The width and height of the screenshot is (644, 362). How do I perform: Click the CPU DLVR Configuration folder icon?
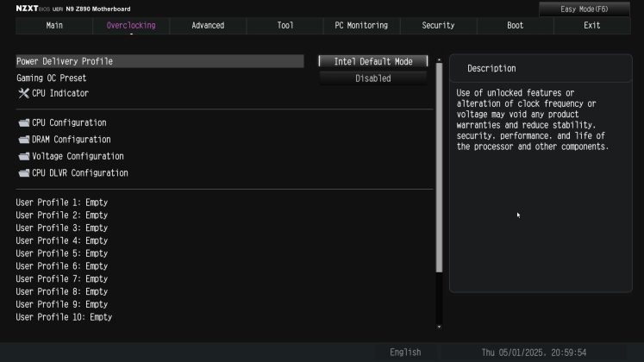23,173
